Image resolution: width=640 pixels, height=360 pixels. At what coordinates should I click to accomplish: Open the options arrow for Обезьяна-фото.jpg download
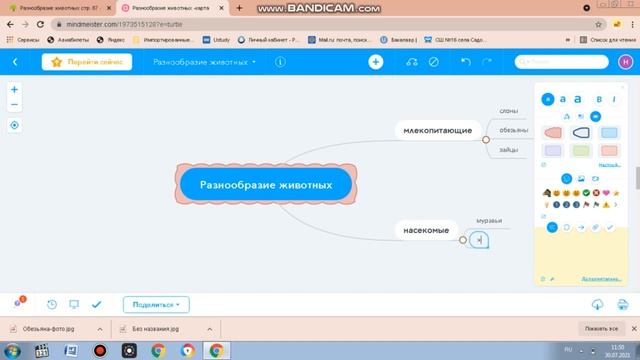click(100, 329)
